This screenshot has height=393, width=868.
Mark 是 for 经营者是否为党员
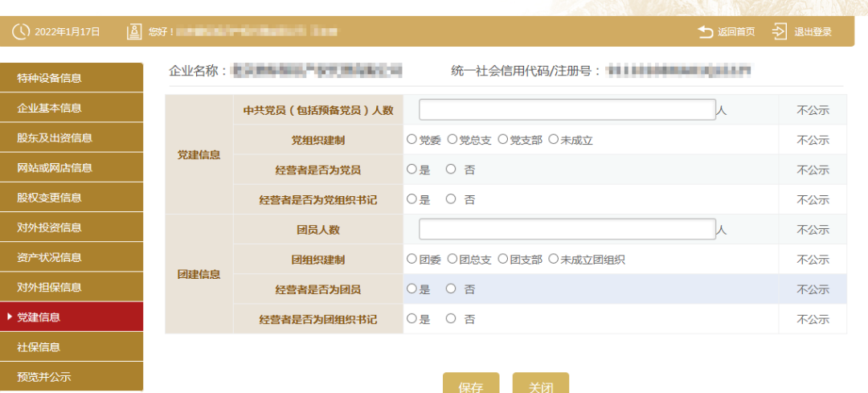[412, 170]
